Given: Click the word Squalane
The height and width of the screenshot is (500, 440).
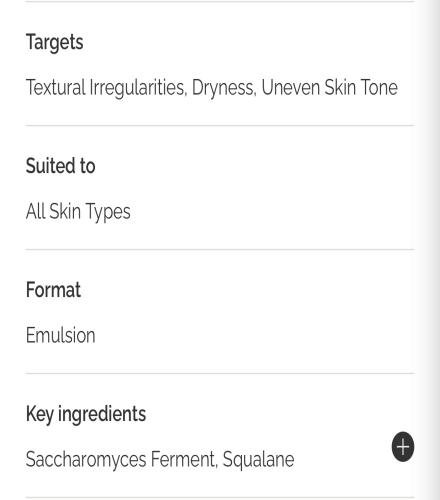Looking at the screenshot, I should point(258,460).
